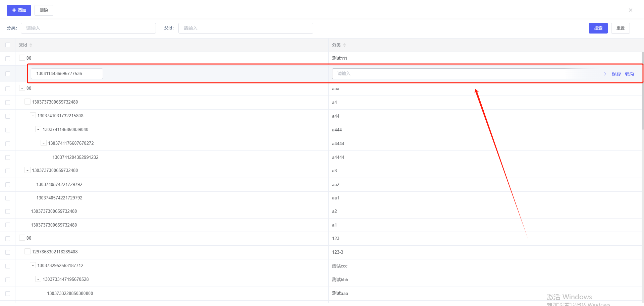Sort by the 父id column sort icon
This screenshot has height=306, width=644.
[31, 45]
